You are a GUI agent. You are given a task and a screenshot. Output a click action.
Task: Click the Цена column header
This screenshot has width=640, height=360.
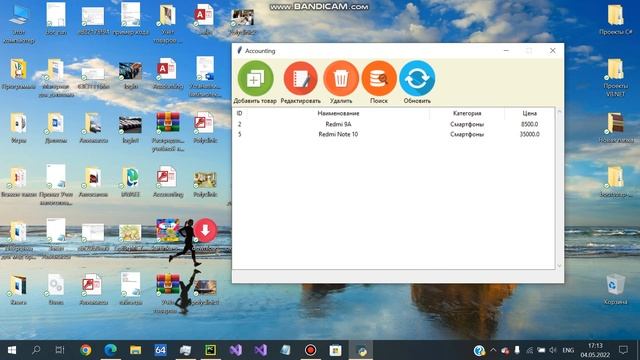[x=529, y=113]
